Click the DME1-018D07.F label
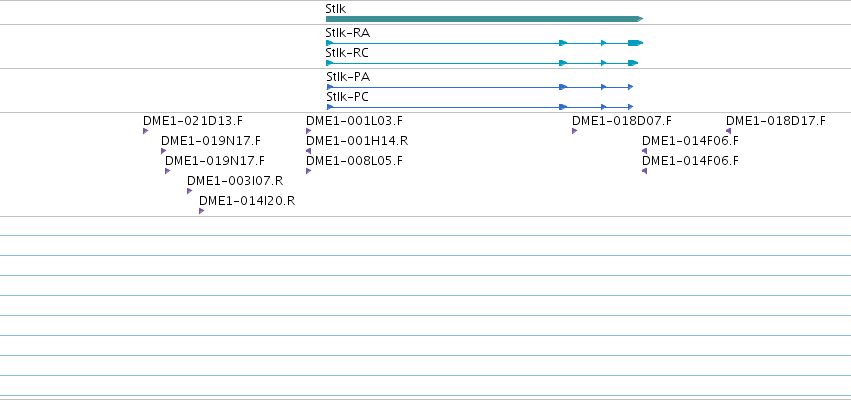This screenshot has width=851, height=400. pos(622,121)
